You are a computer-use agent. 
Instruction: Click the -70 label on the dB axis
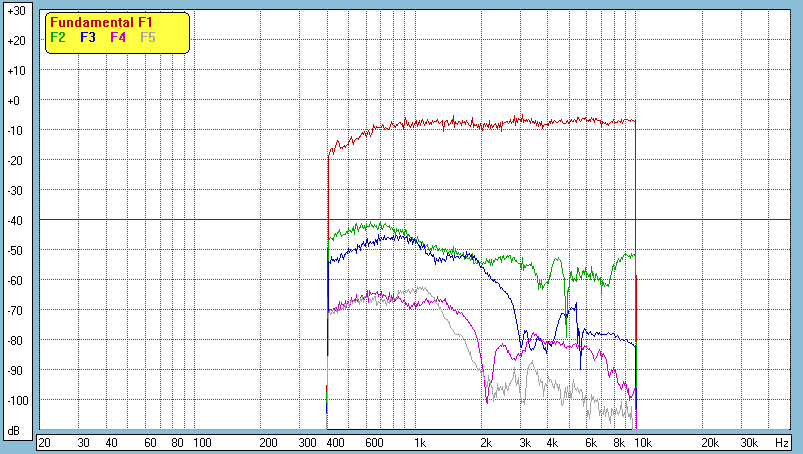pos(16,311)
